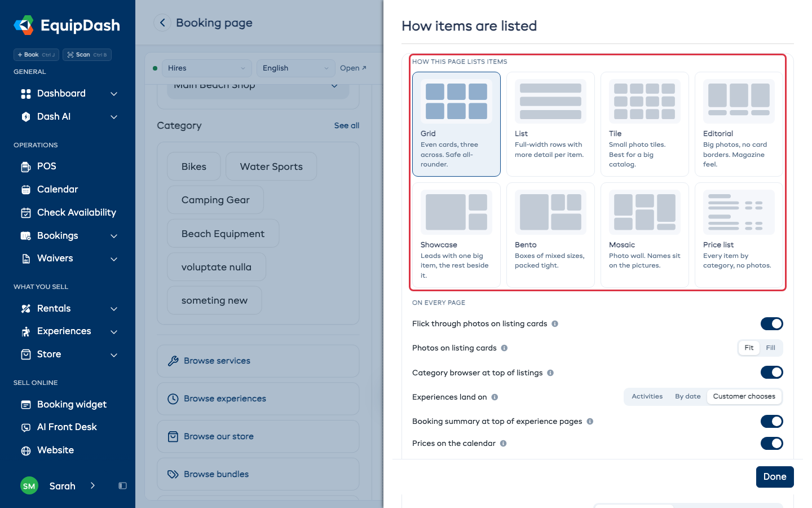Toggle Prices on the calendar switch

[772, 443]
